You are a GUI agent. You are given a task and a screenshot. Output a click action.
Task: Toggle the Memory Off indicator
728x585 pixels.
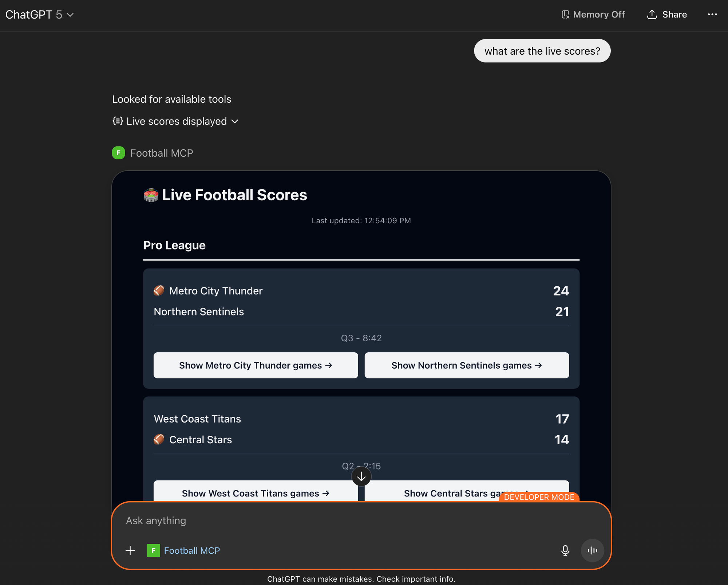(593, 15)
